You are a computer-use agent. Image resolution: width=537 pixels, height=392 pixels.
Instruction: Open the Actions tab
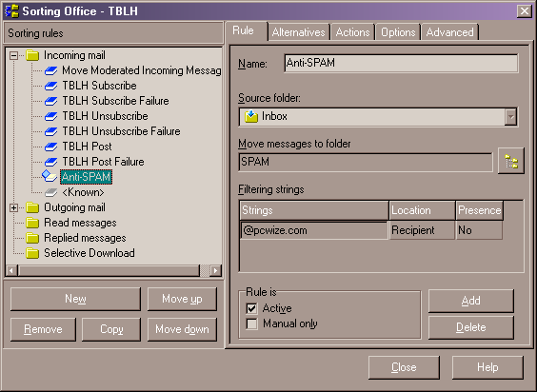point(352,32)
